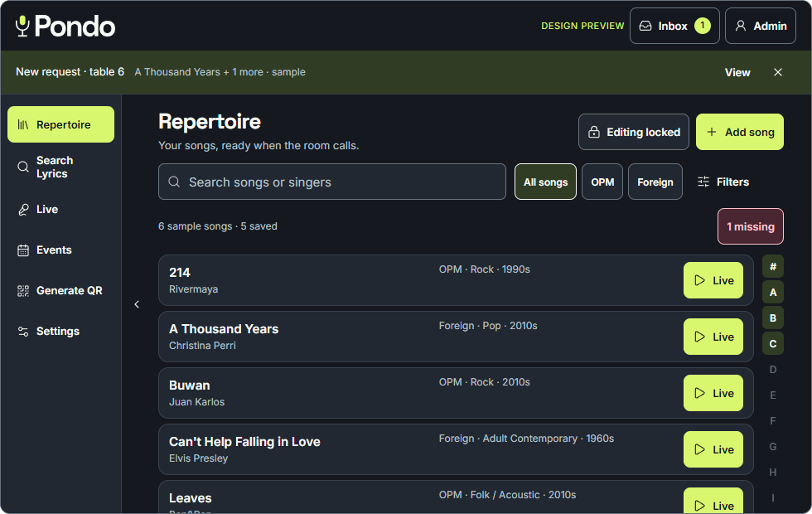Click the QR code icon
Image resolution: width=812 pixels, height=514 pixels.
click(23, 291)
